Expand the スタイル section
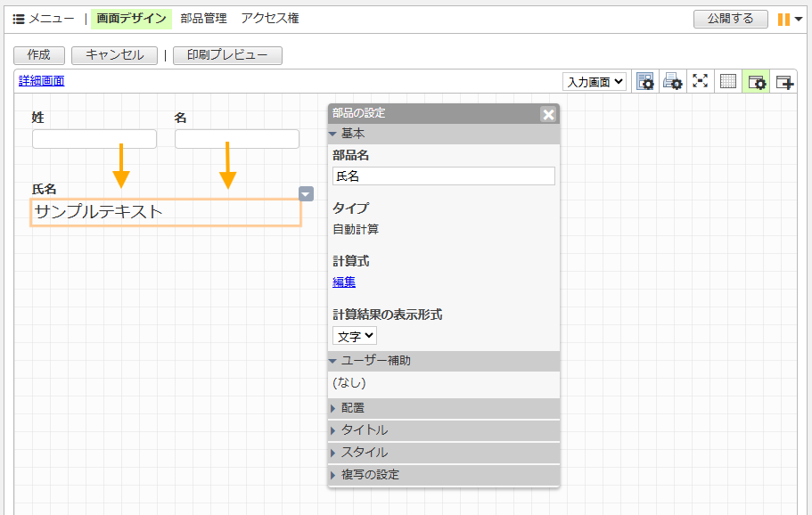Image resolution: width=812 pixels, height=515 pixels. tap(364, 453)
